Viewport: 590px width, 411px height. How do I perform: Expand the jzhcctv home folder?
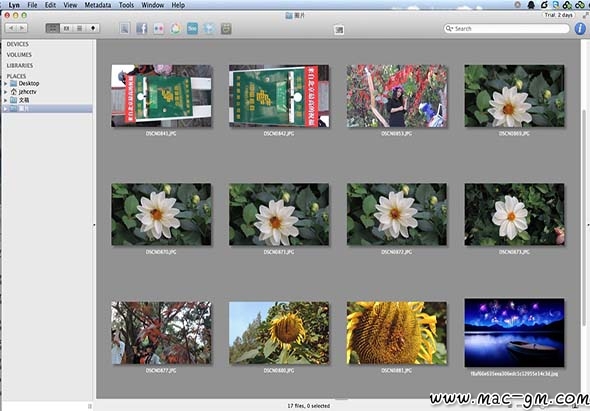[6, 92]
